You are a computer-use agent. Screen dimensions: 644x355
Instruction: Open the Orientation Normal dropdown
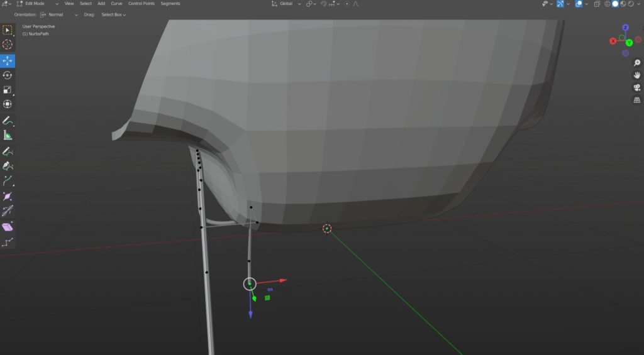[59, 14]
